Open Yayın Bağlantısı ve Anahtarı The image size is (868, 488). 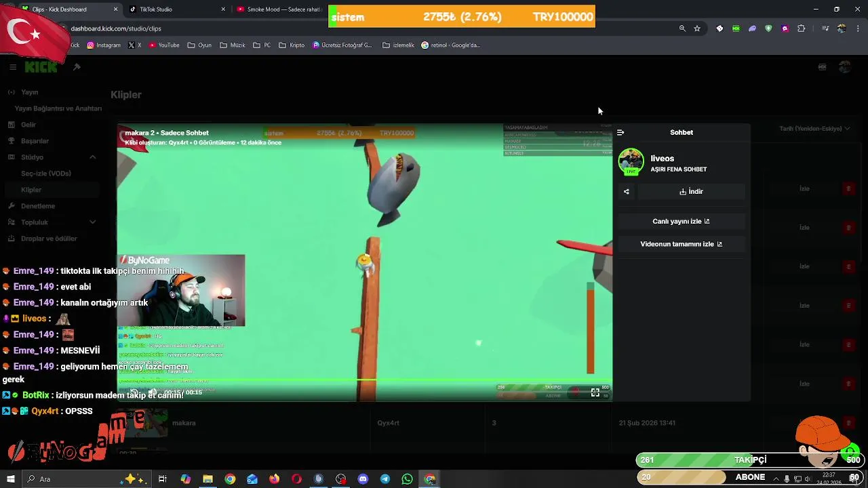point(58,108)
